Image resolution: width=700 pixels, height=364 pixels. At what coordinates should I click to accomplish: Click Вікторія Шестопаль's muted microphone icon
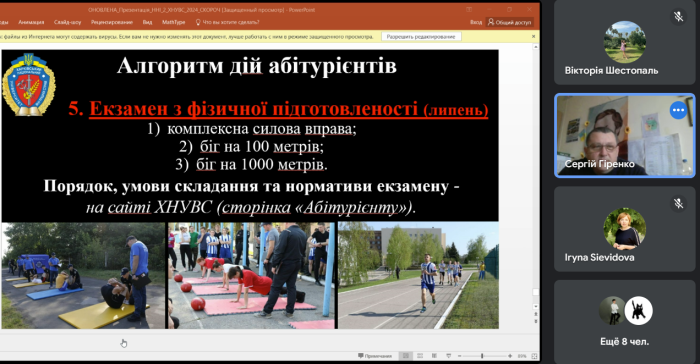tap(679, 17)
